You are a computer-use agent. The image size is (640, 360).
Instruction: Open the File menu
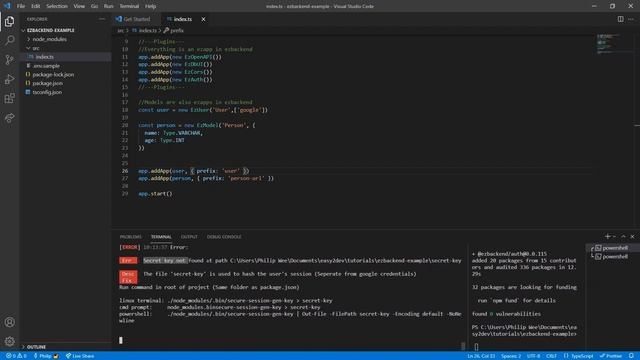click(21, 6)
